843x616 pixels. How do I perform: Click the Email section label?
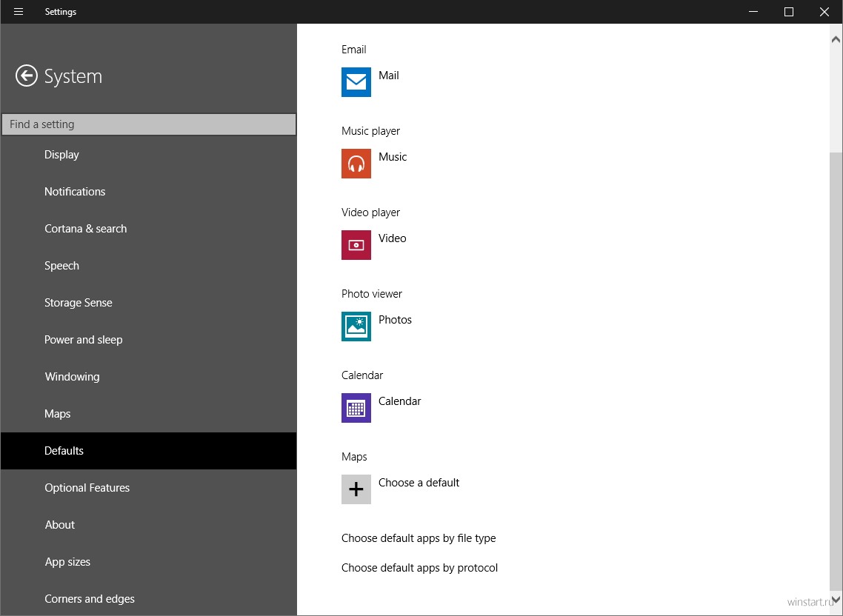[354, 50]
